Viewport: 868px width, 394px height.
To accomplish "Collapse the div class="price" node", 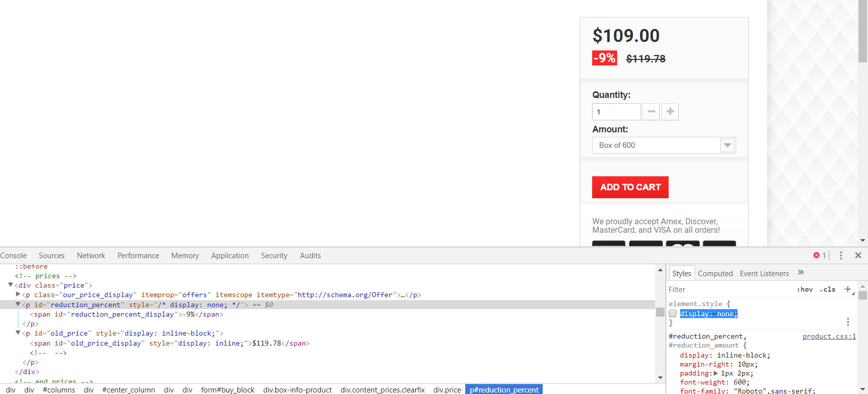I will (10, 285).
